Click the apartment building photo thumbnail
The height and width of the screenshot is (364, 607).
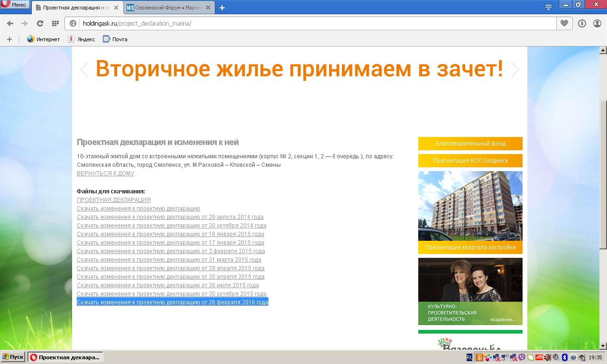click(470, 206)
